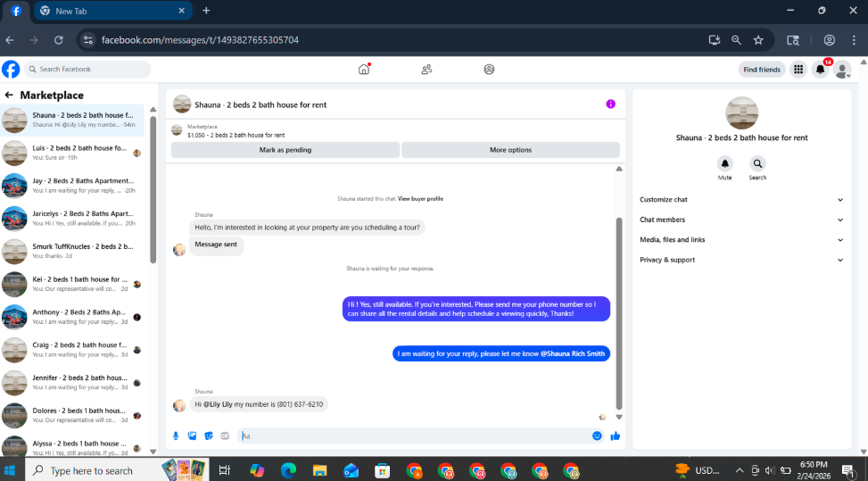Open Dolores conversation

point(72,416)
